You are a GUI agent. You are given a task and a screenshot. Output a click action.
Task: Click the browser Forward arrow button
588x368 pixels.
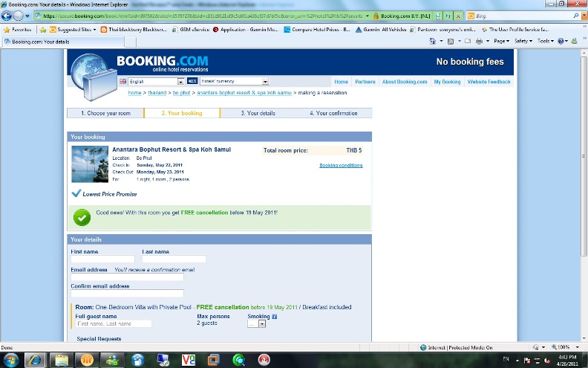point(18,16)
